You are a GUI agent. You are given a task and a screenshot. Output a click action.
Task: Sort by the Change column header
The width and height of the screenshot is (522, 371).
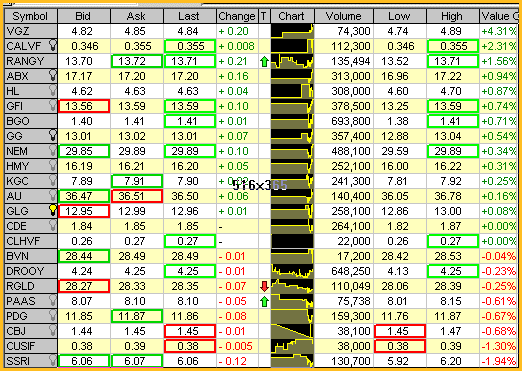coord(237,16)
